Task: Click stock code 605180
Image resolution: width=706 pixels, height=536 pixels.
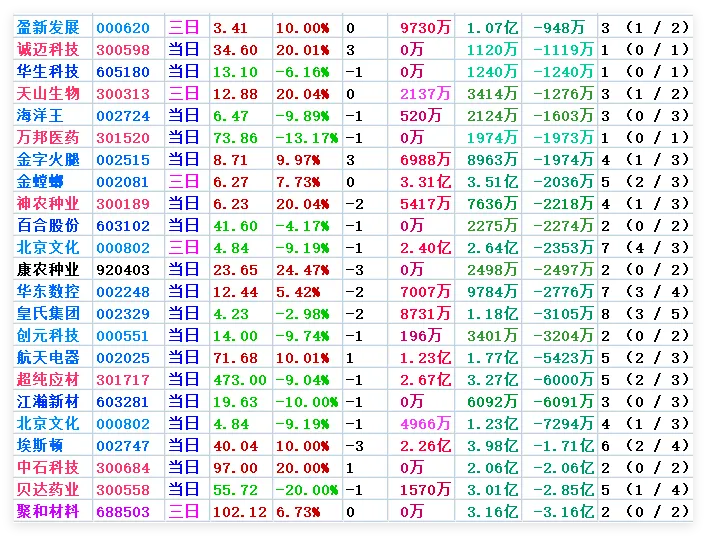Action: (x=122, y=72)
